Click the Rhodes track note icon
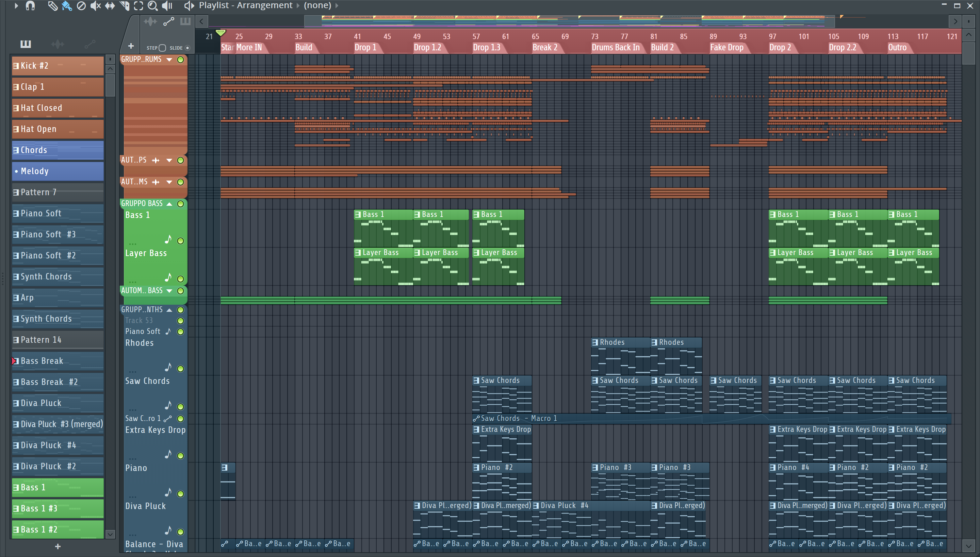This screenshot has width=980, height=557. point(168,367)
